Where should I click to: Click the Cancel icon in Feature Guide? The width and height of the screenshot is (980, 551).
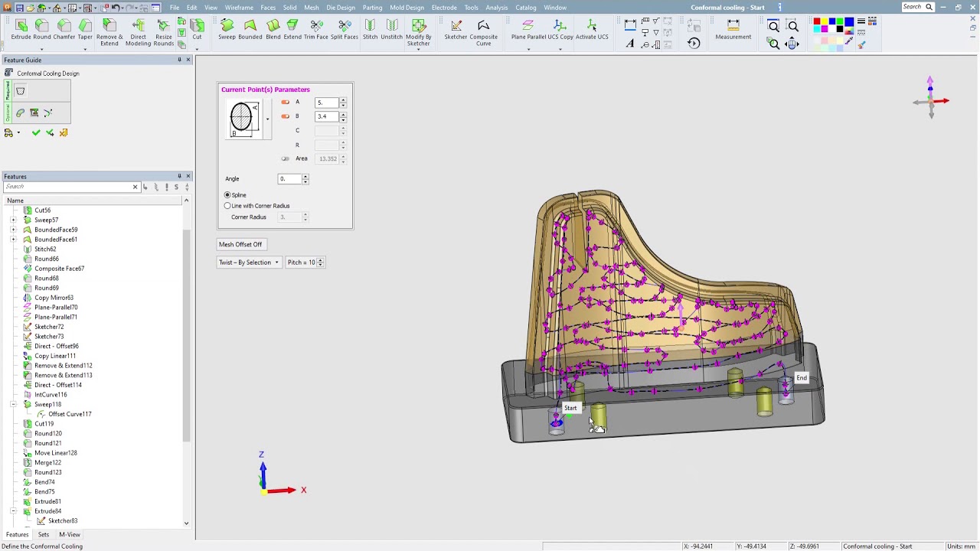click(x=64, y=133)
